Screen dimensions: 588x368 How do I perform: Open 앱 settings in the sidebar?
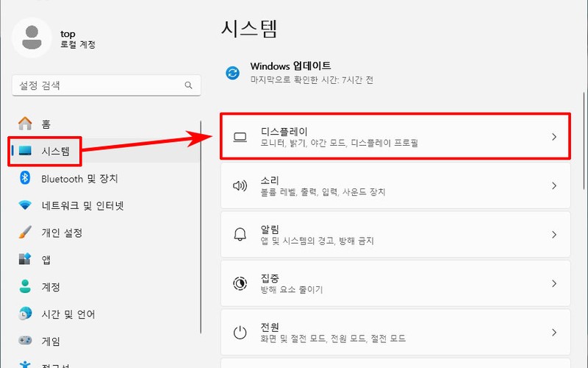[x=46, y=260]
